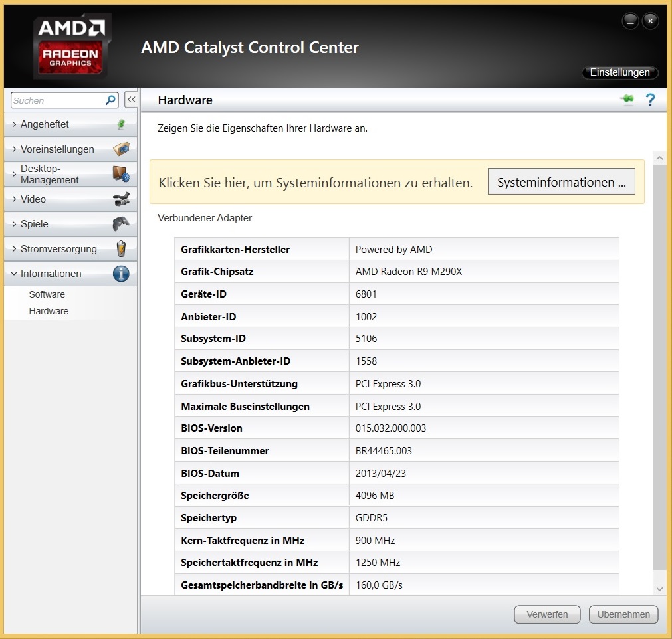Click the Verbundener Adapter heading
Screen dimensions: 672x639
coord(205,218)
